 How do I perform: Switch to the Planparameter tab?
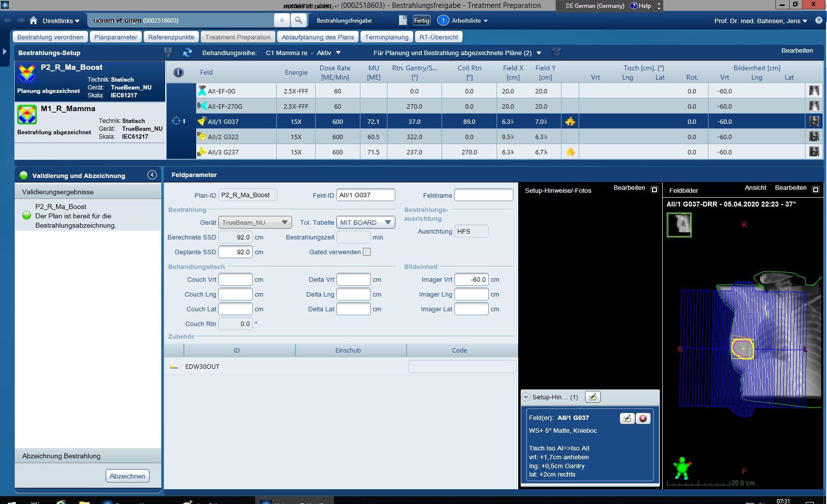[116, 37]
